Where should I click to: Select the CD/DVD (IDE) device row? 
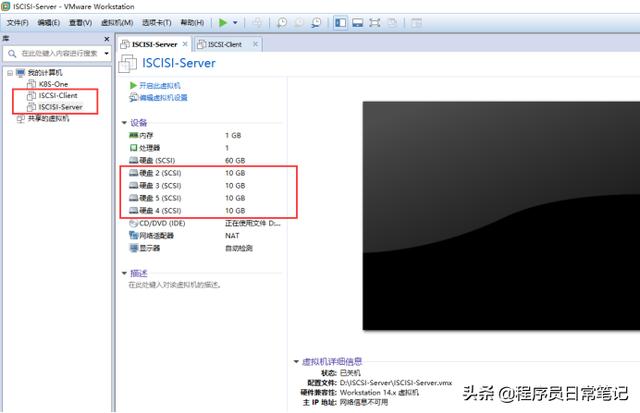coord(204,223)
